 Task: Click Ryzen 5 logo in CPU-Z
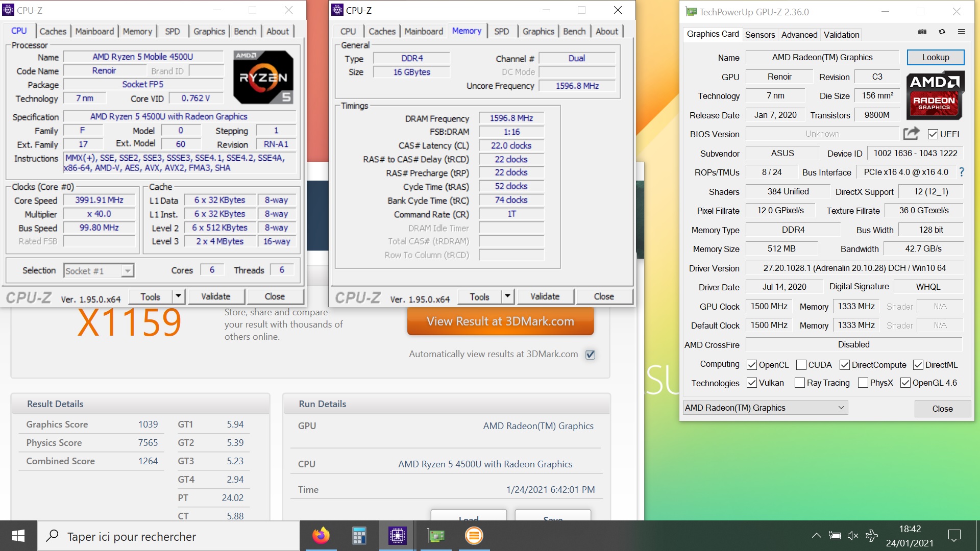[263, 77]
